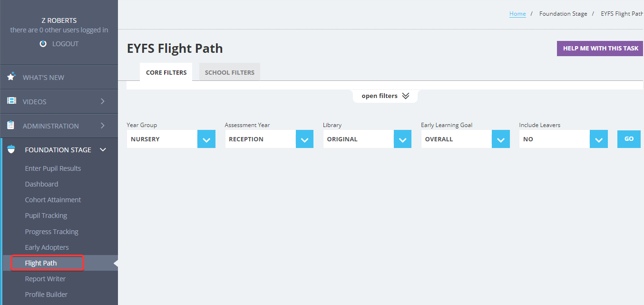
Task: Expand the Administration menu arrow
Action: (102, 126)
